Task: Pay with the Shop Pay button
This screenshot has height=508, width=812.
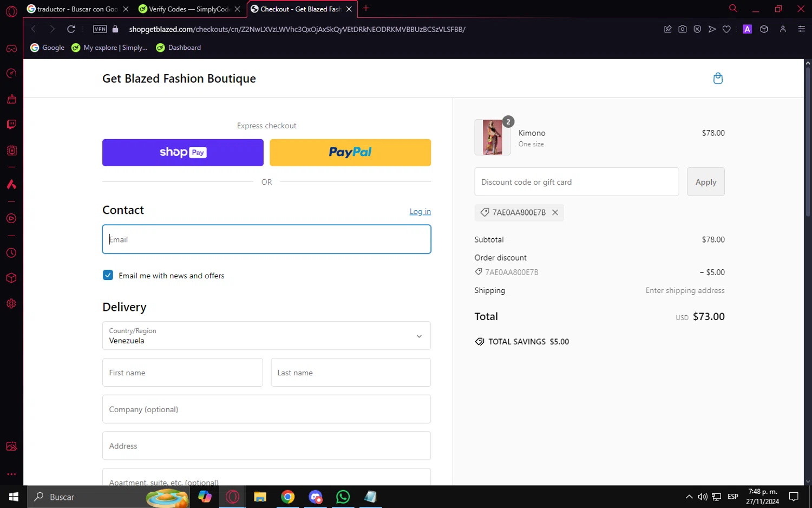Action: [183, 153]
